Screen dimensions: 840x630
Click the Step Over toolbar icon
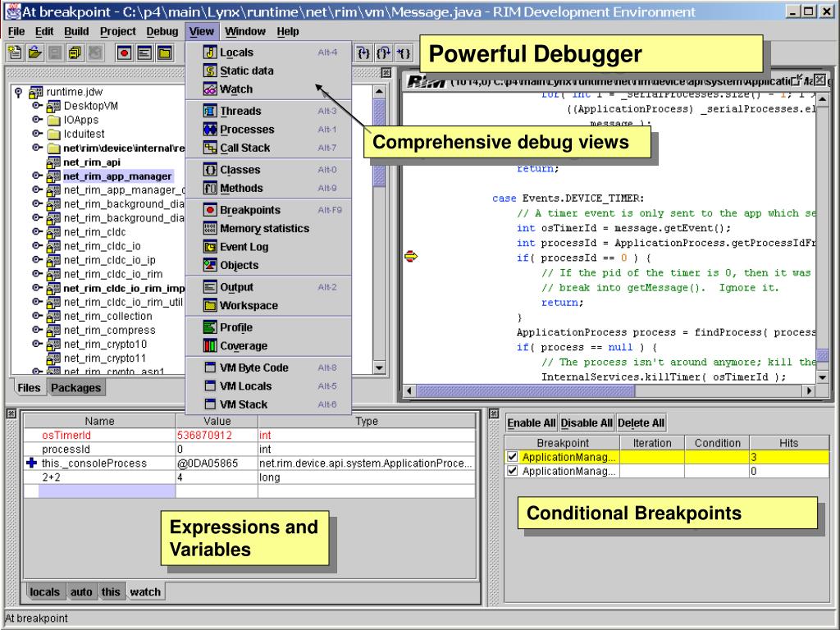coord(384,52)
